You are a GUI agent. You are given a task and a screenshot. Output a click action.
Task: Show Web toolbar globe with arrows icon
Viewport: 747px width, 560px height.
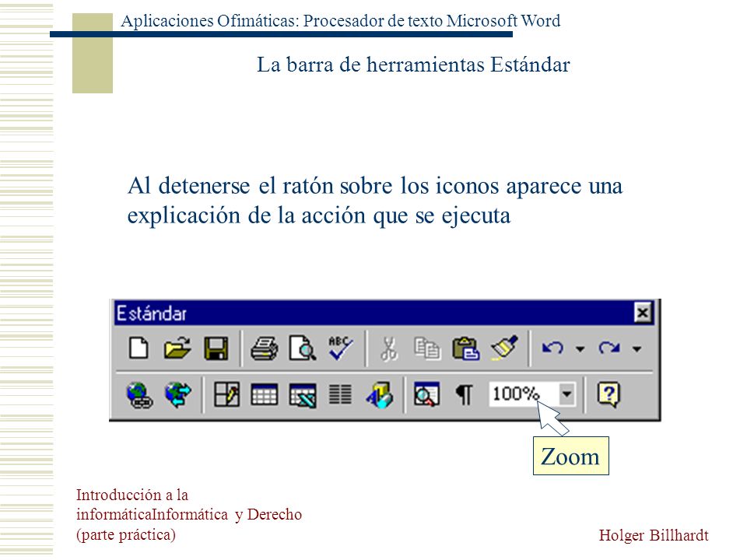(177, 395)
